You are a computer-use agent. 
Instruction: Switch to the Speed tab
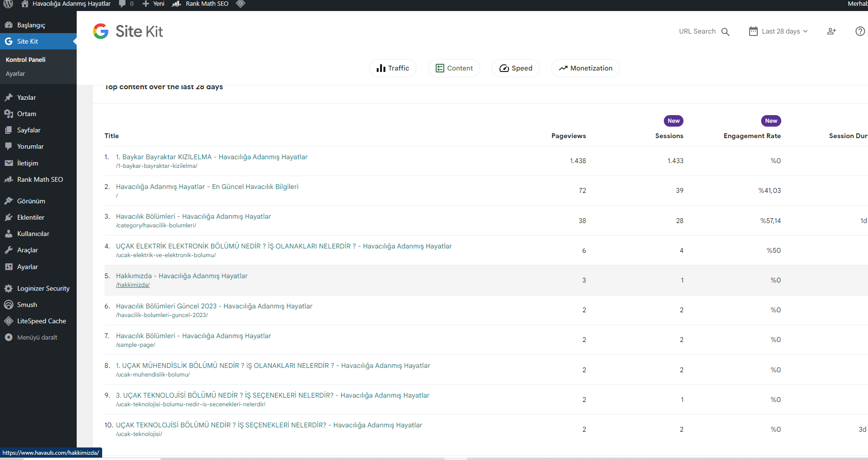tap(516, 68)
